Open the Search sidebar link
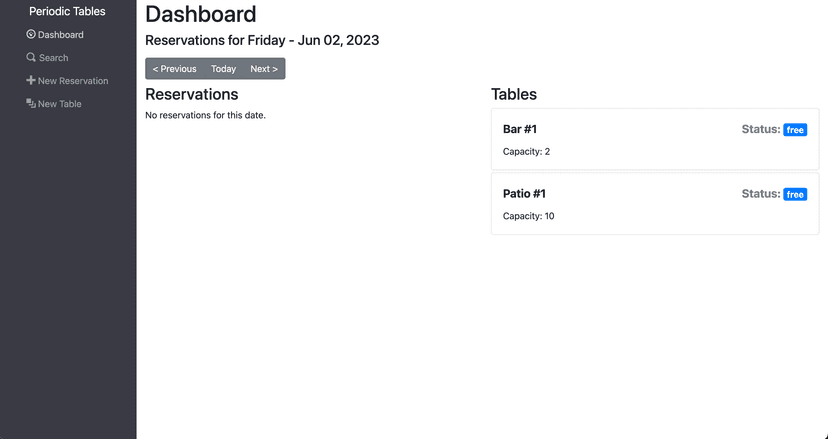The image size is (828, 439). click(x=53, y=58)
